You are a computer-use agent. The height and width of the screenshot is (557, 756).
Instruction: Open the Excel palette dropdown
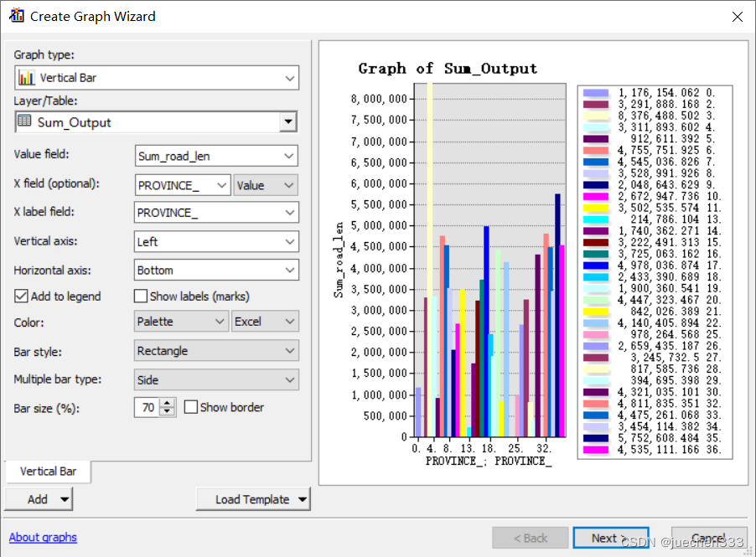[x=265, y=322]
